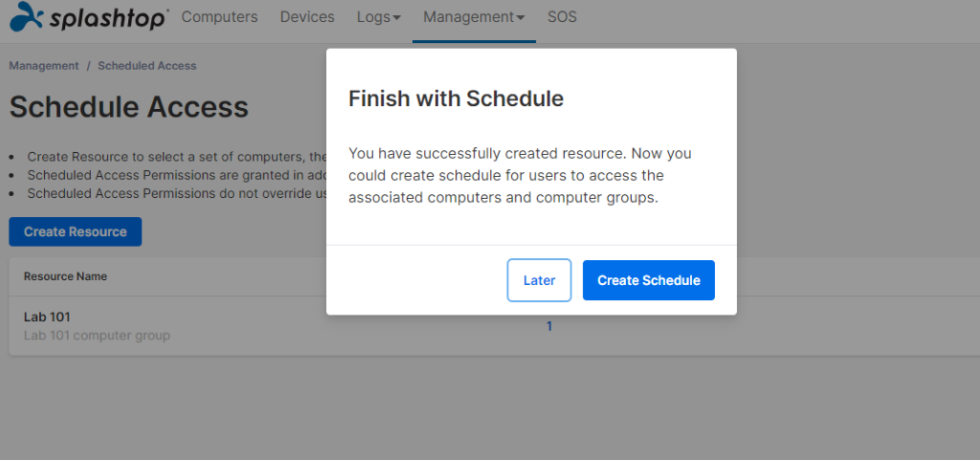This screenshot has width=980, height=460.
Task: Click the Create Schedule button
Action: tap(649, 280)
